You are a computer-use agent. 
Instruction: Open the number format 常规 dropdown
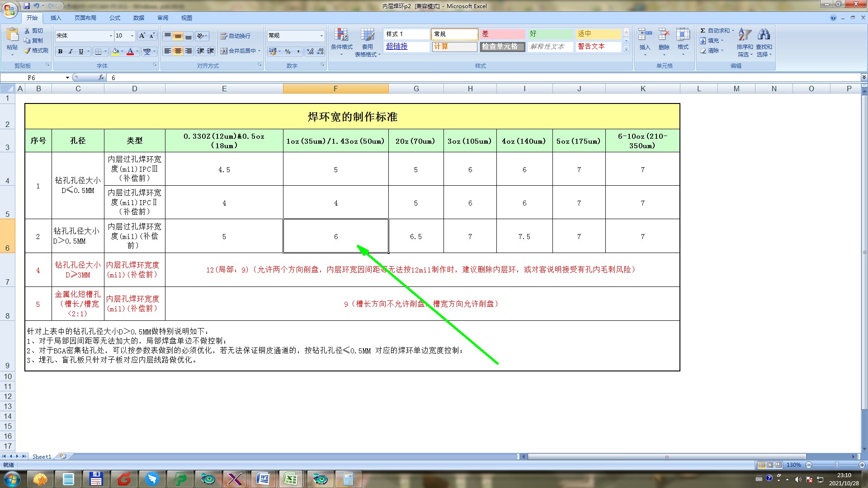(321, 36)
